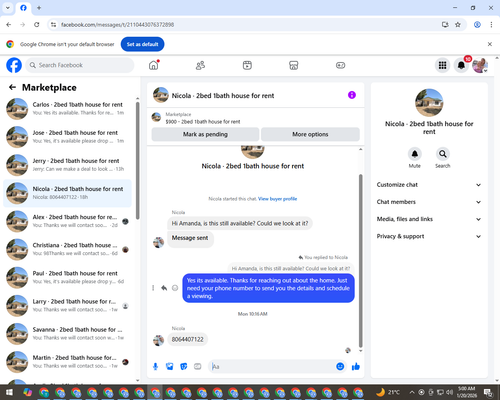Open the Gaming icon in top navigation
The image size is (500, 400).
click(x=340, y=65)
